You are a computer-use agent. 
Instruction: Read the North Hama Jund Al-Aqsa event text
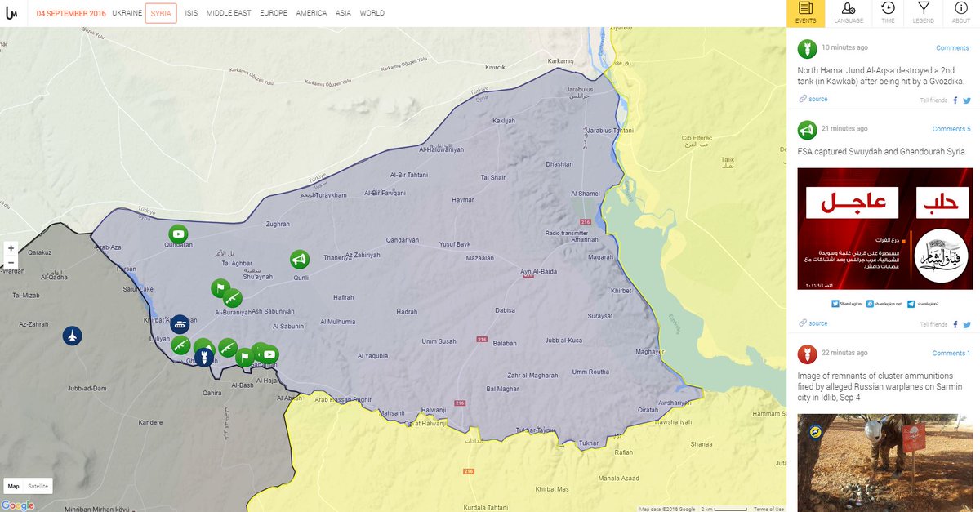click(x=882, y=75)
